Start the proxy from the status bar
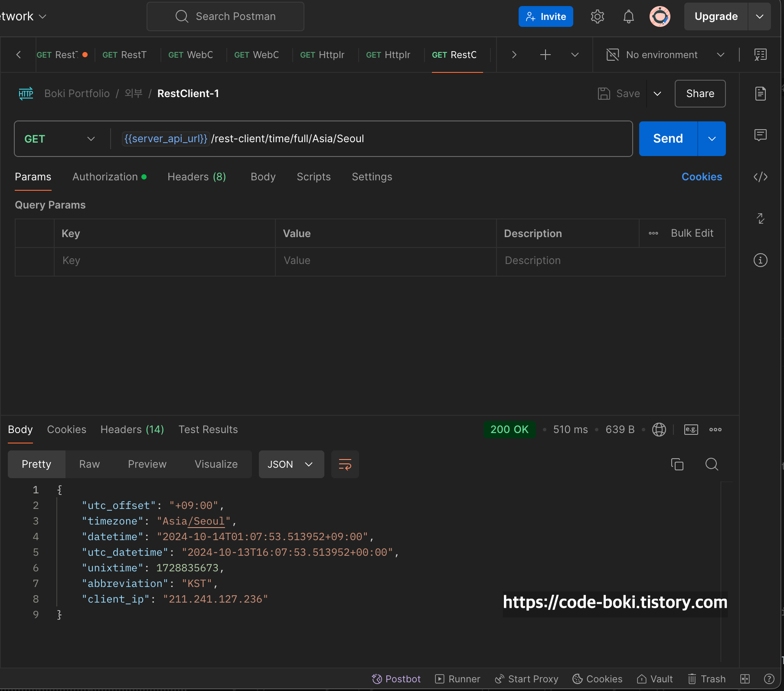 pyautogui.click(x=526, y=679)
